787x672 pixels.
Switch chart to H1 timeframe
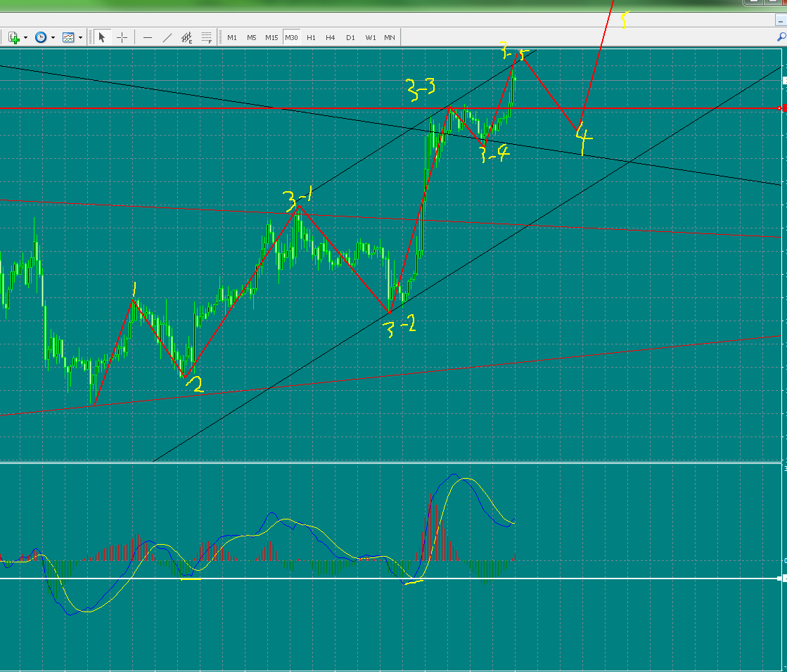[x=311, y=38]
